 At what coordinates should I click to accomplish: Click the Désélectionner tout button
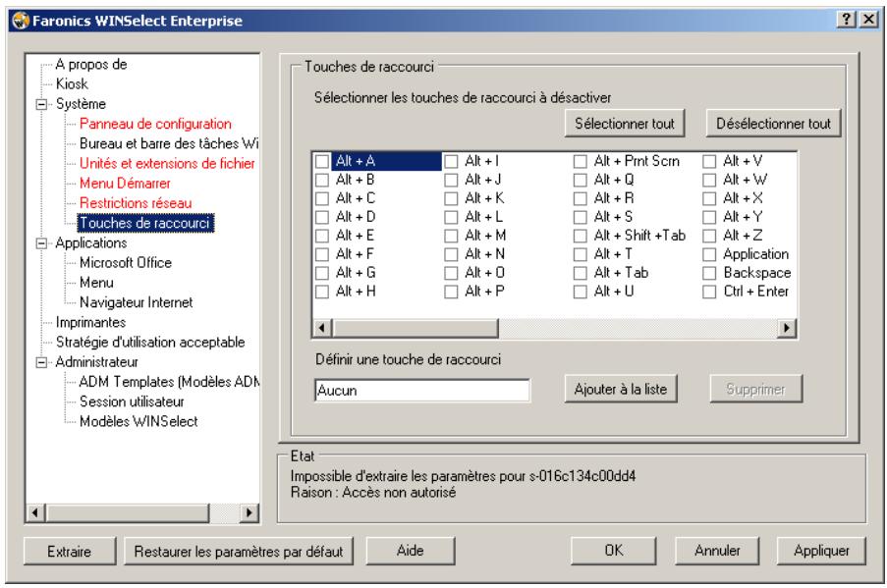coord(773,124)
